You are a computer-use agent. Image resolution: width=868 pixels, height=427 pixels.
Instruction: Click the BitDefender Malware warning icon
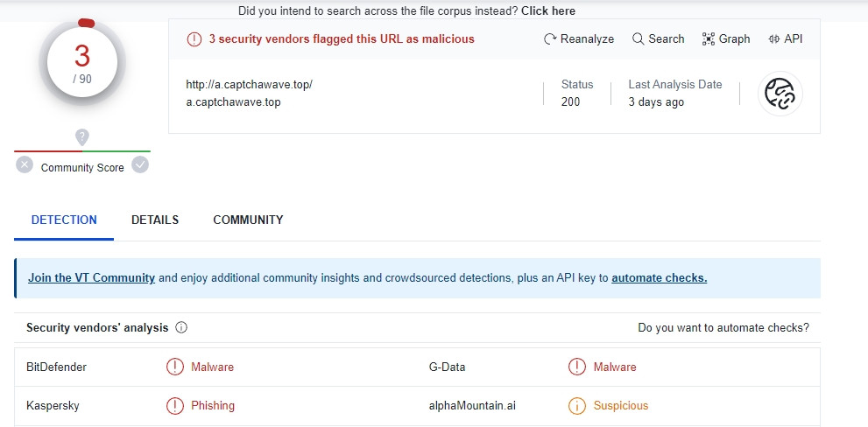click(175, 367)
